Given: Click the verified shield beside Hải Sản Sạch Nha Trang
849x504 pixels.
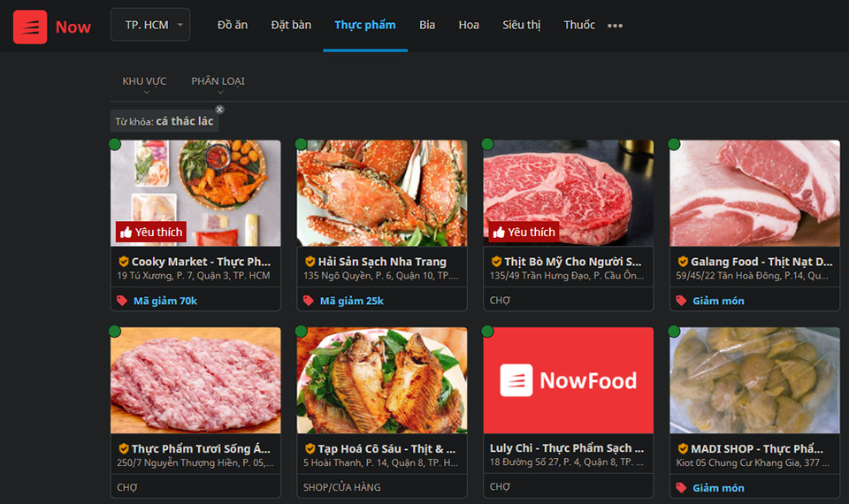Looking at the screenshot, I should coord(310,262).
